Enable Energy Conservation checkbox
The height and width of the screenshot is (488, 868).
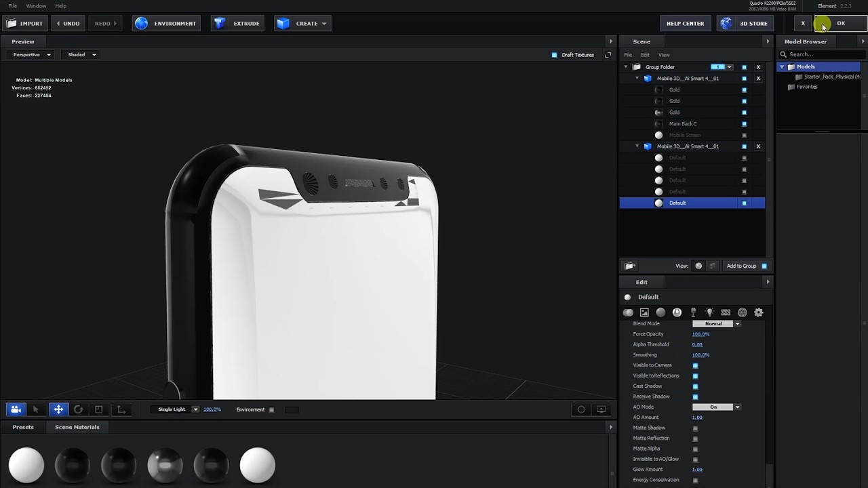[695, 481]
